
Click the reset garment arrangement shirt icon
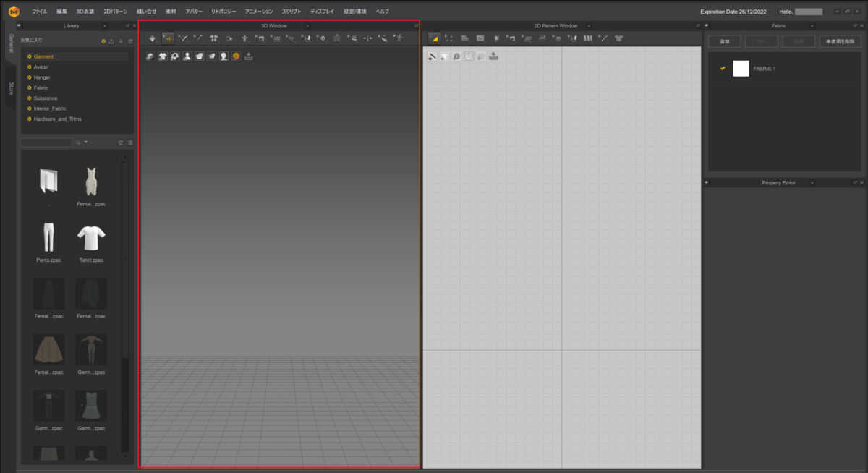213,38
